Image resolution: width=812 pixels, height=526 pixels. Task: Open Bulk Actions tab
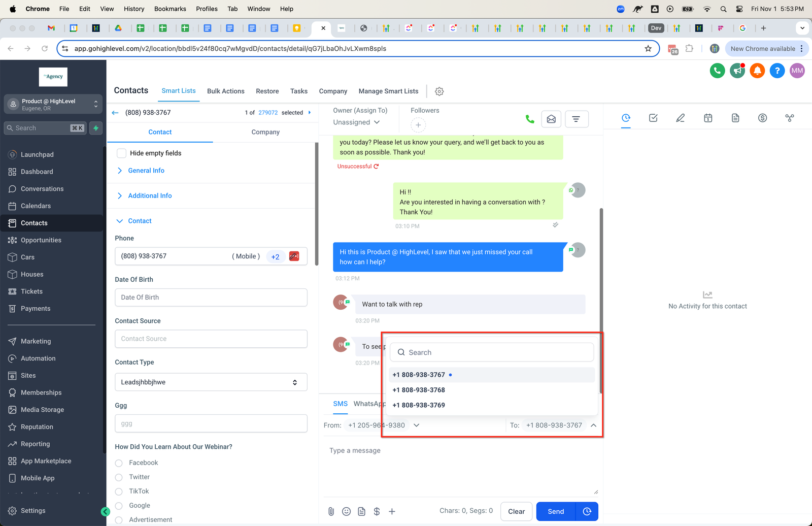tap(225, 91)
